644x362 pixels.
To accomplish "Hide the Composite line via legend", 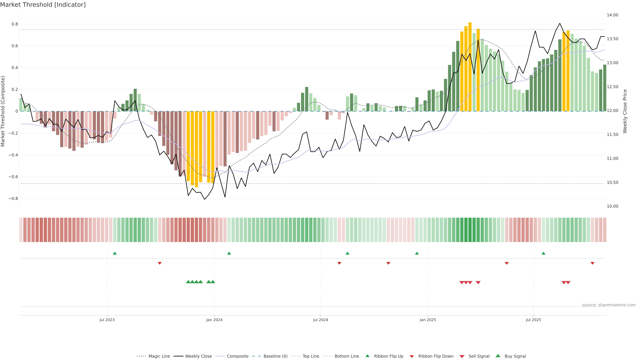I will [237, 356].
